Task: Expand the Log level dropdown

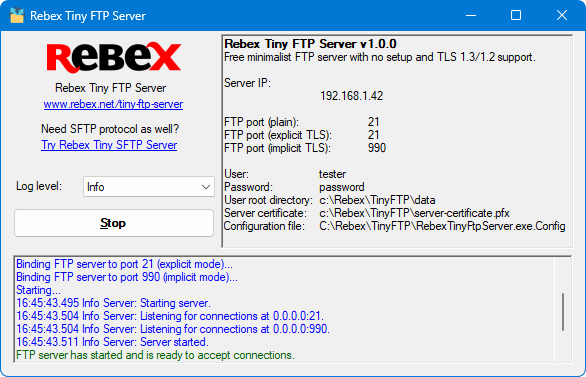Action: click(149, 186)
